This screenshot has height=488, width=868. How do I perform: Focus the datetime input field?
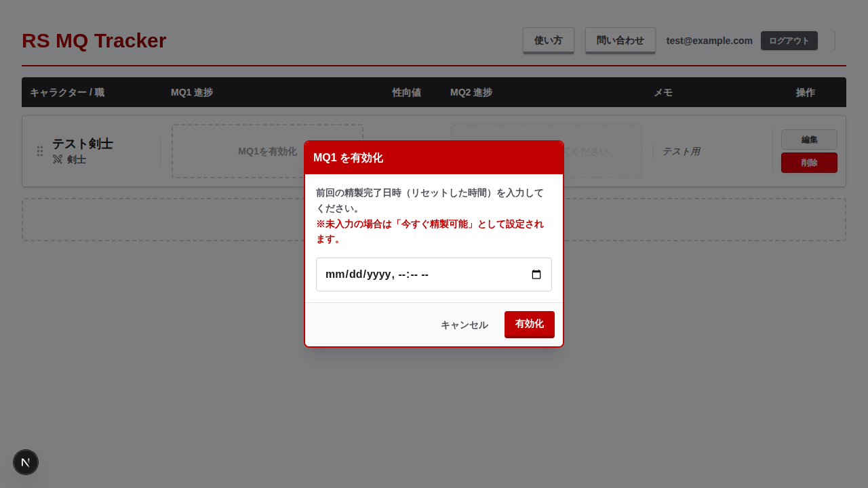coord(434,274)
